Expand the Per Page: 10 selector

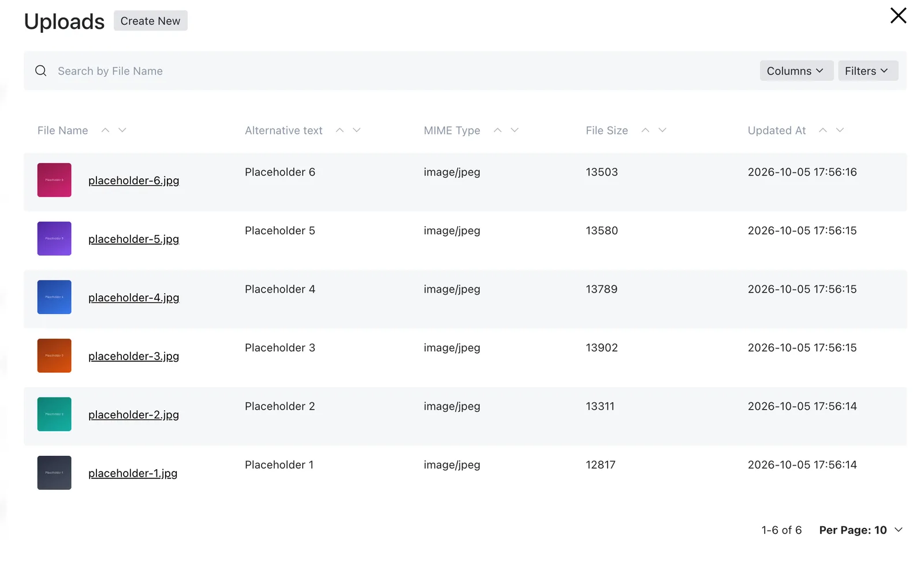860,530
